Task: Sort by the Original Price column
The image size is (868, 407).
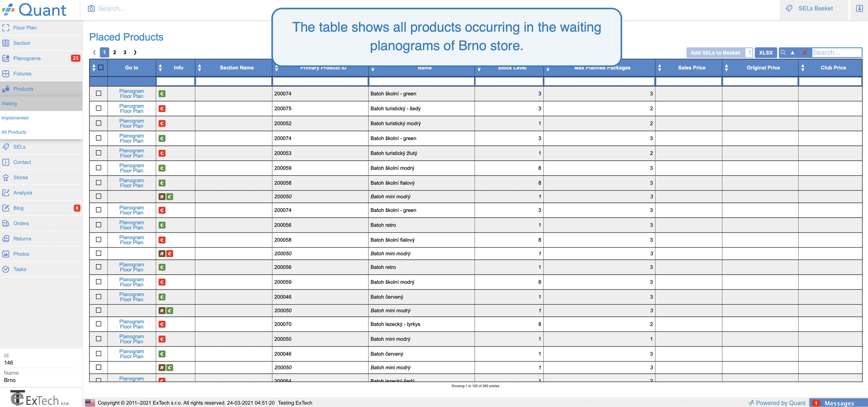Action: click(727, 68)
